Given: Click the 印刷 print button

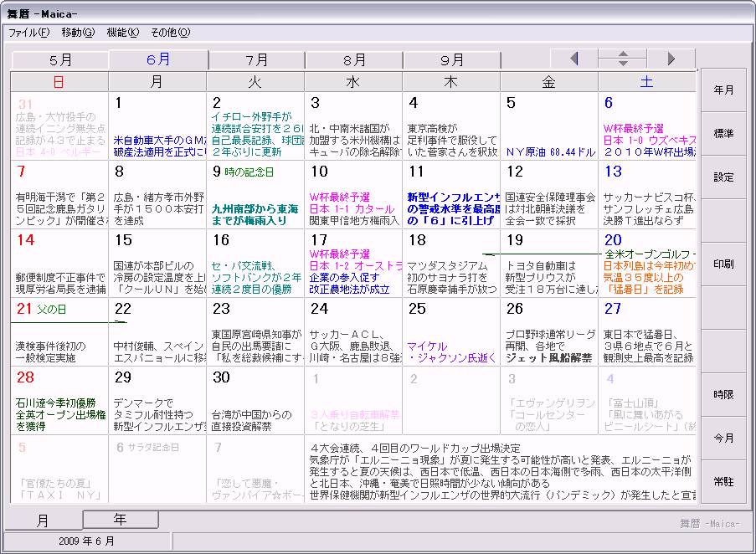Looking at the screenshot, I should [x=723, y=264].
